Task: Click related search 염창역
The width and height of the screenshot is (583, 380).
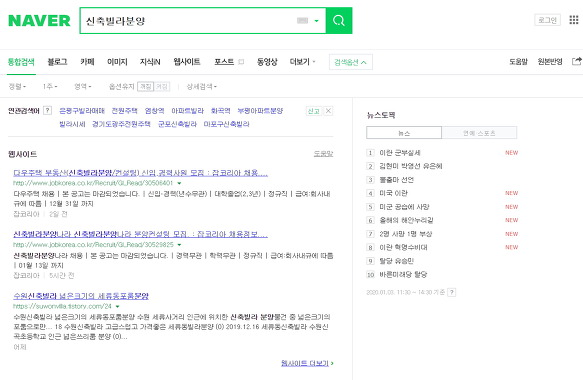Action: coord(154,111)
